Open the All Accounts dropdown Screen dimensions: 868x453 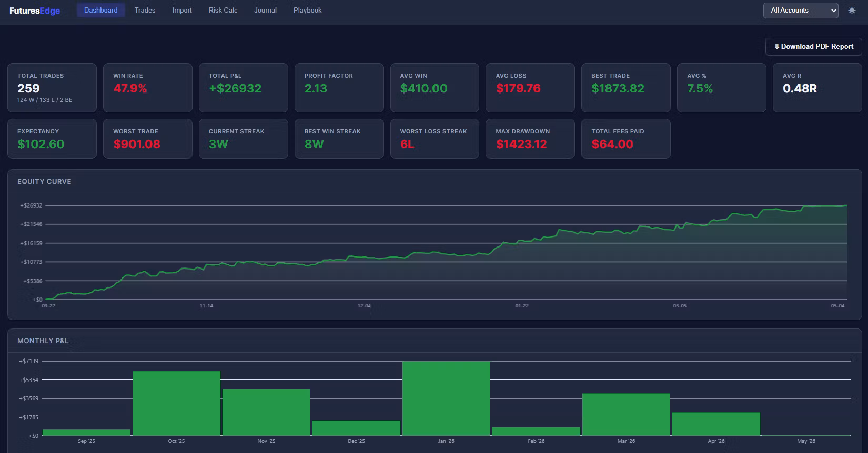coord(801,11)
